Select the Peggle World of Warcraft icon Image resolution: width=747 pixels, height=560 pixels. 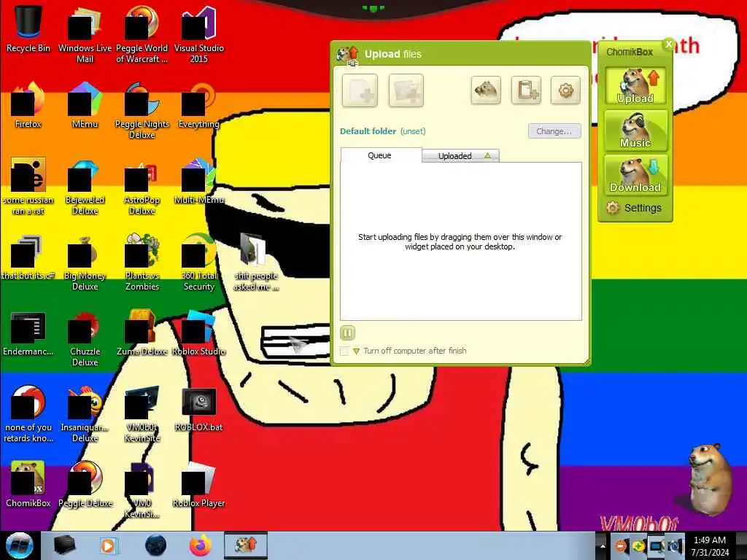pyautogui.click(x=142, y=34)
